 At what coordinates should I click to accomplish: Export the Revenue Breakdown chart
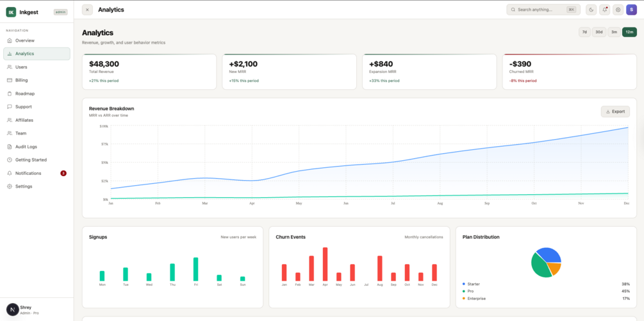(615, 111)
